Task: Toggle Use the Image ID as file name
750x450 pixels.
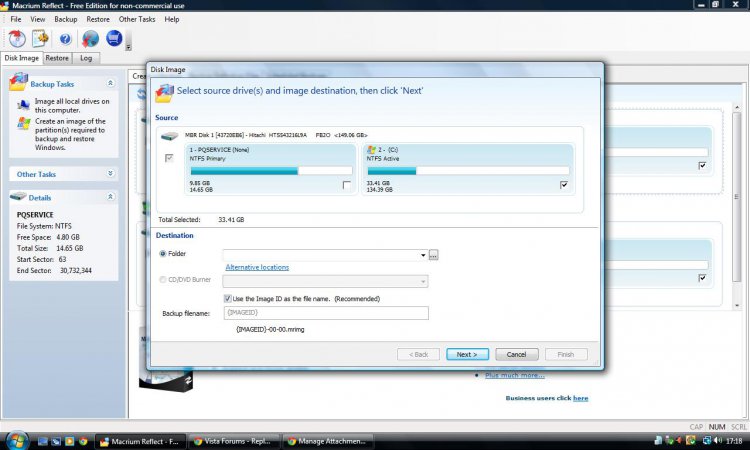Action: click(228, 298)
